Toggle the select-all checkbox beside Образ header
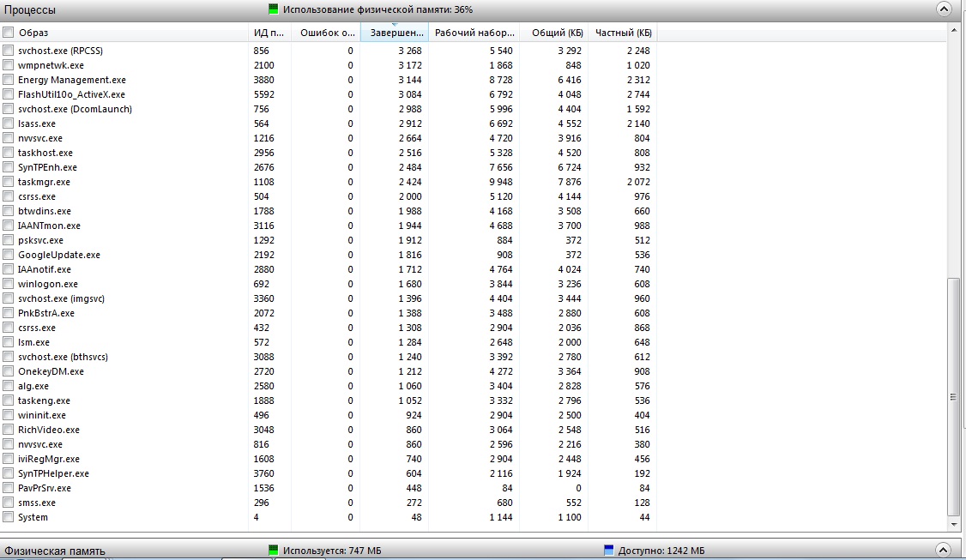The height and width of the screenshot is (560, 966). 8,33
